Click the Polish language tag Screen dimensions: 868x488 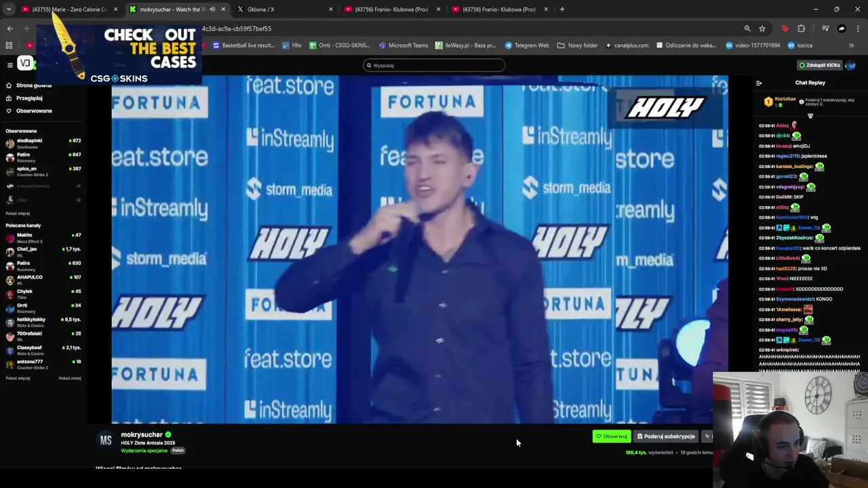pos(178,450)
